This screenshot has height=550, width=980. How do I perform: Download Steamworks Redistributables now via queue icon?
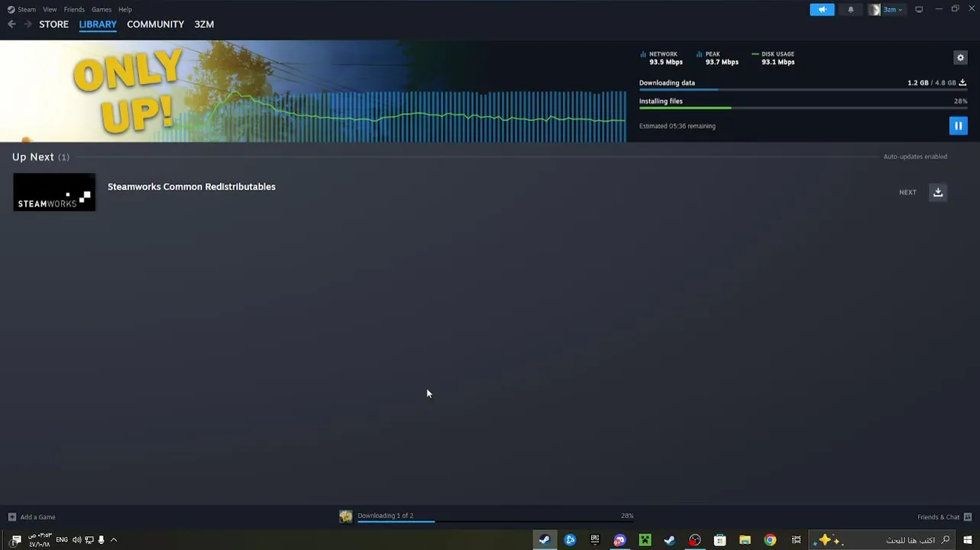click(x=938, y=192)
